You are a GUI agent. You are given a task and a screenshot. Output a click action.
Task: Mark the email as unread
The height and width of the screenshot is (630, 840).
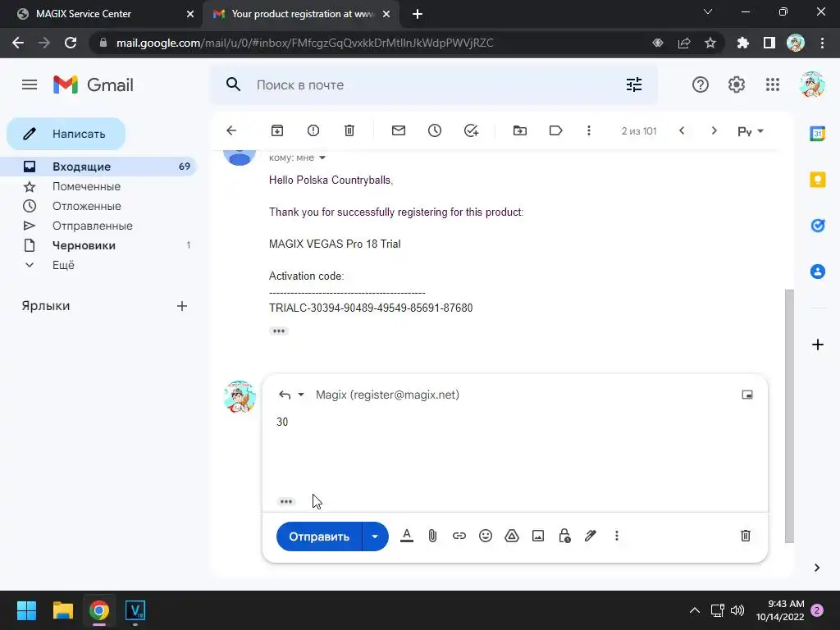point(399,130)
